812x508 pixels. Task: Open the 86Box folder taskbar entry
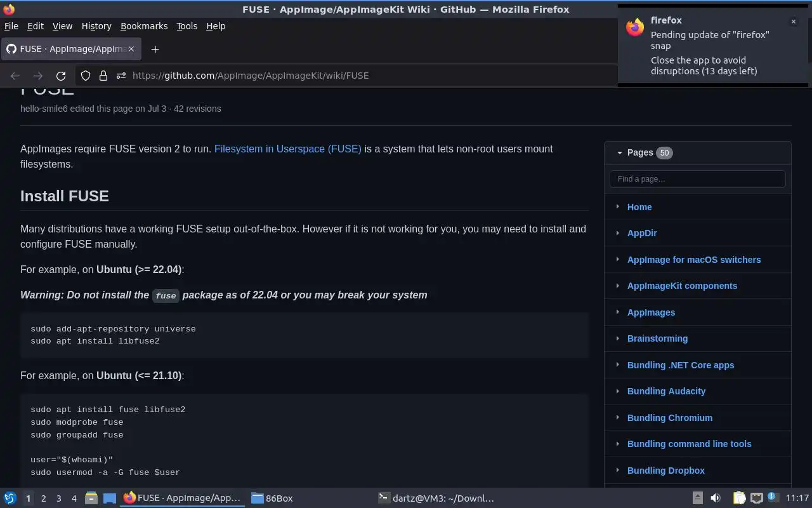coord(272,498)
